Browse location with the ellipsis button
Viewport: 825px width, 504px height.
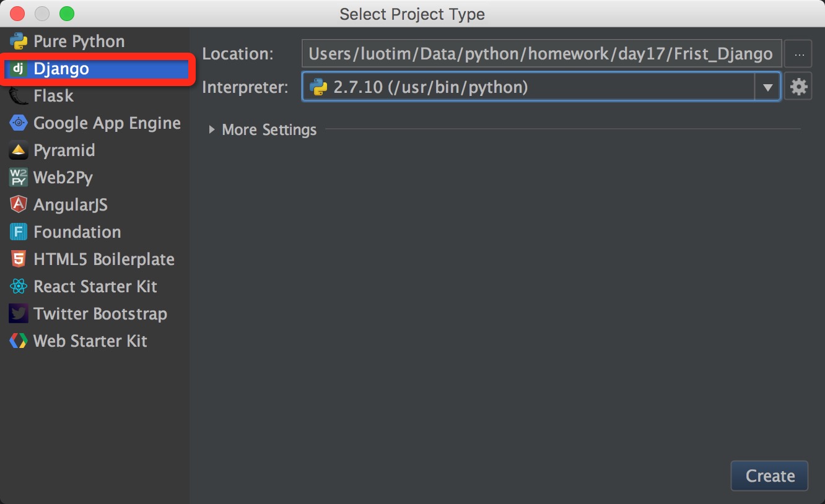click(x=798, y=54)
